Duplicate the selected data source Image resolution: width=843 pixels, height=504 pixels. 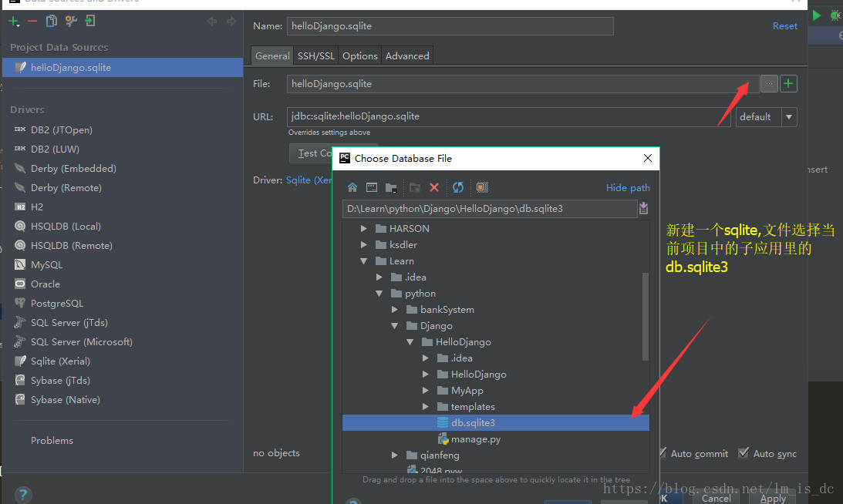[x=51, y=21]
